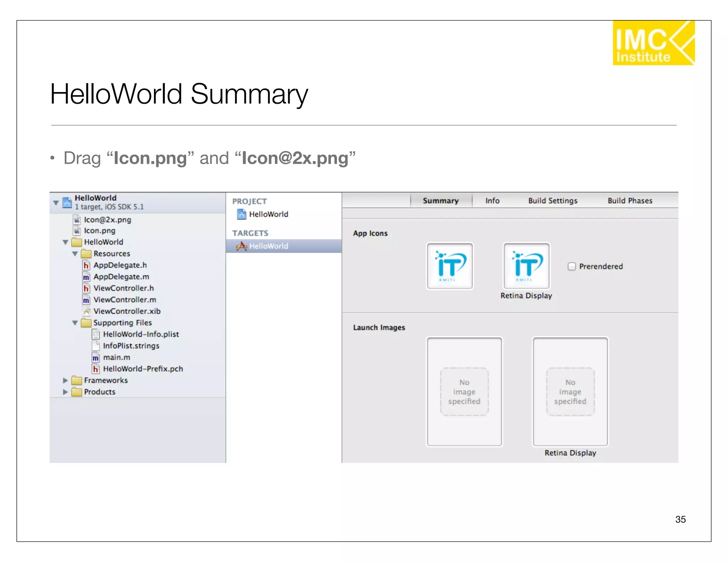
Task: Expand the Frameworks group triangle
Action: coord(65,380)
